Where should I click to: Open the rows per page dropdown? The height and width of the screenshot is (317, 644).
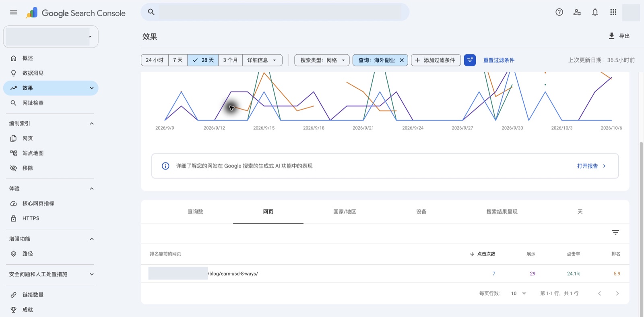click(x=518, y=293)
